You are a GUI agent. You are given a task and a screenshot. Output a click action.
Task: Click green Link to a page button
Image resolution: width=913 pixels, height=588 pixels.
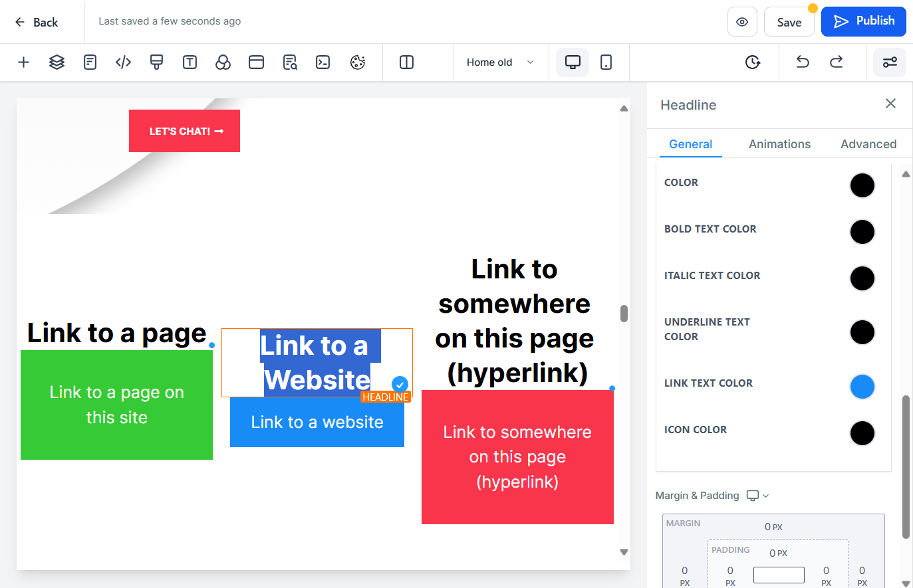[117, 405]
